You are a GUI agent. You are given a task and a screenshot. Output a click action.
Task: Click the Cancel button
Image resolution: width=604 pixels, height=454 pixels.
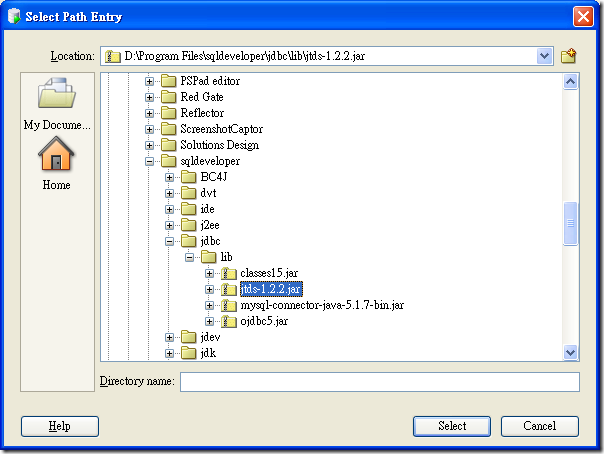click(x=540, y=426)
